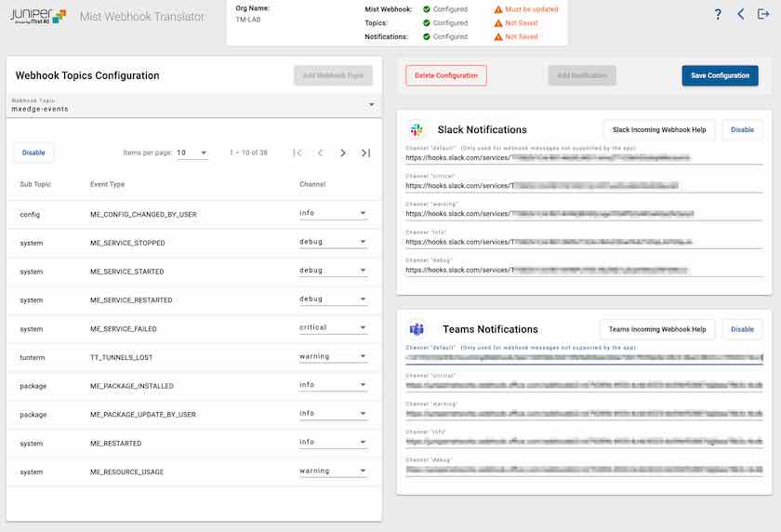Edit Slack warning channel webhook URL
Image resolution: width=781 pixels, height=532 pixels.
tap(584, 214)
